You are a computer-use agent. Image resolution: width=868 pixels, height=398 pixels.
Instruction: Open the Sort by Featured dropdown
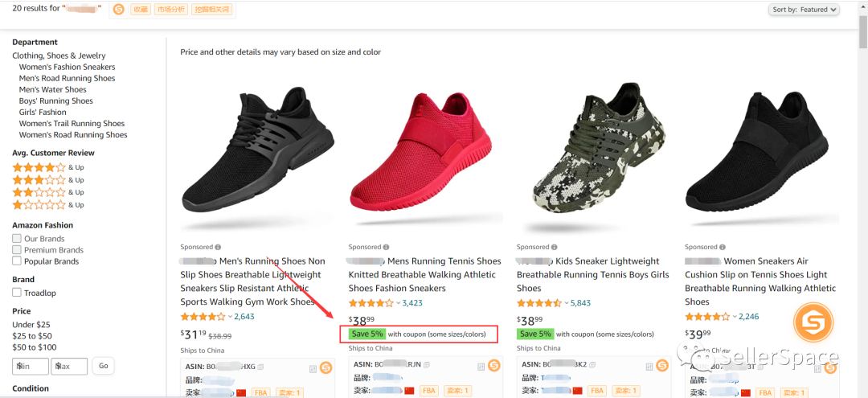(805, 10)
